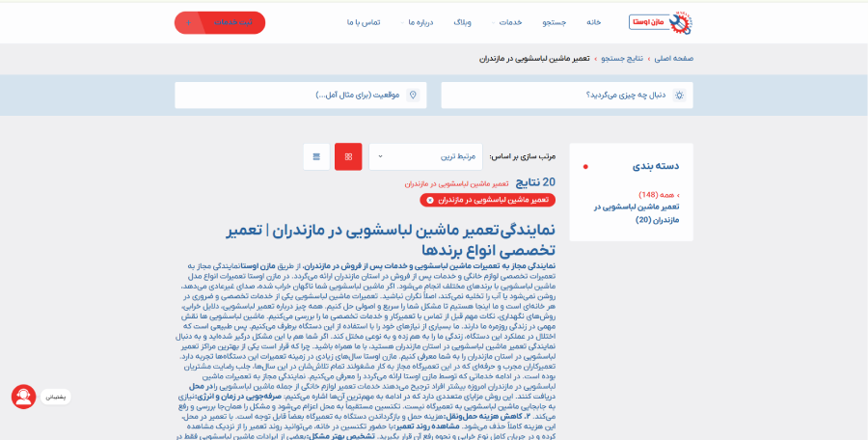Click the Mazan Ousta logo
This screenshot has width=868, height=440.
tap(661, 23)
